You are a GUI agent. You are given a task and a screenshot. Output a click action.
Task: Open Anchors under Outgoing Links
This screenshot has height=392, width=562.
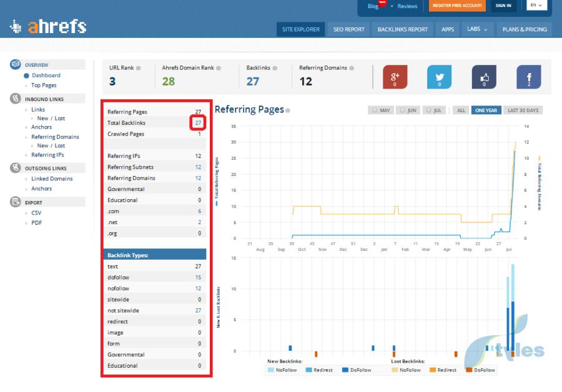pos(41,189)
